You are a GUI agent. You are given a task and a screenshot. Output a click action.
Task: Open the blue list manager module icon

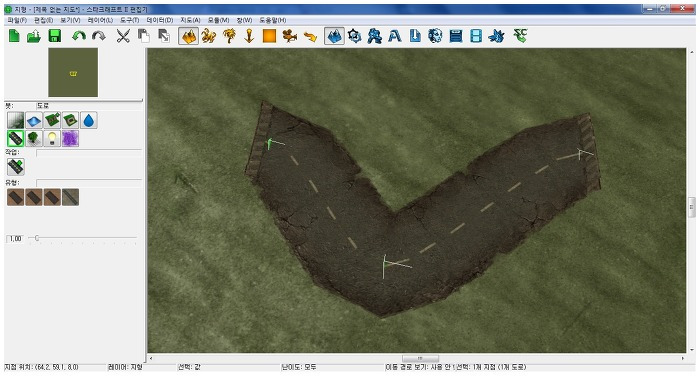pos(456,36)
